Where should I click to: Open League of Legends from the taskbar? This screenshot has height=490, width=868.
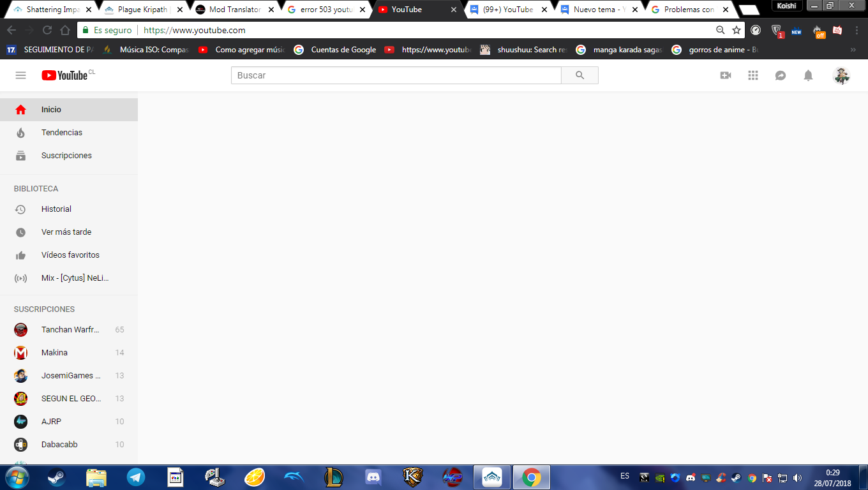[333, 477]
